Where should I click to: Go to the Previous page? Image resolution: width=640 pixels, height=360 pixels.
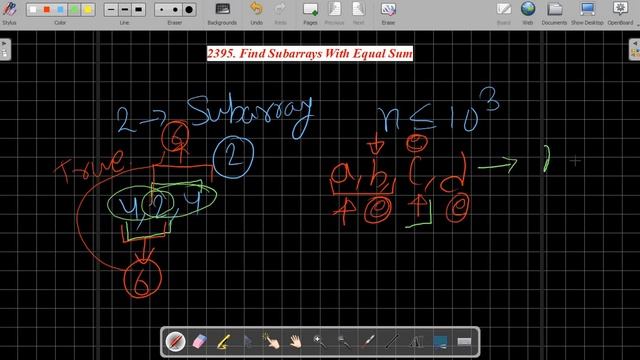tap(334, 13)
